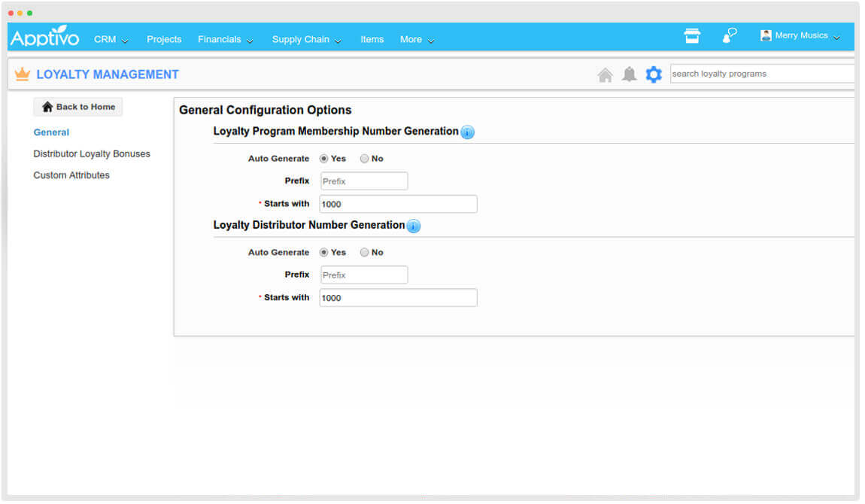Click the contacts chat icon in header

tap(729, 36)
